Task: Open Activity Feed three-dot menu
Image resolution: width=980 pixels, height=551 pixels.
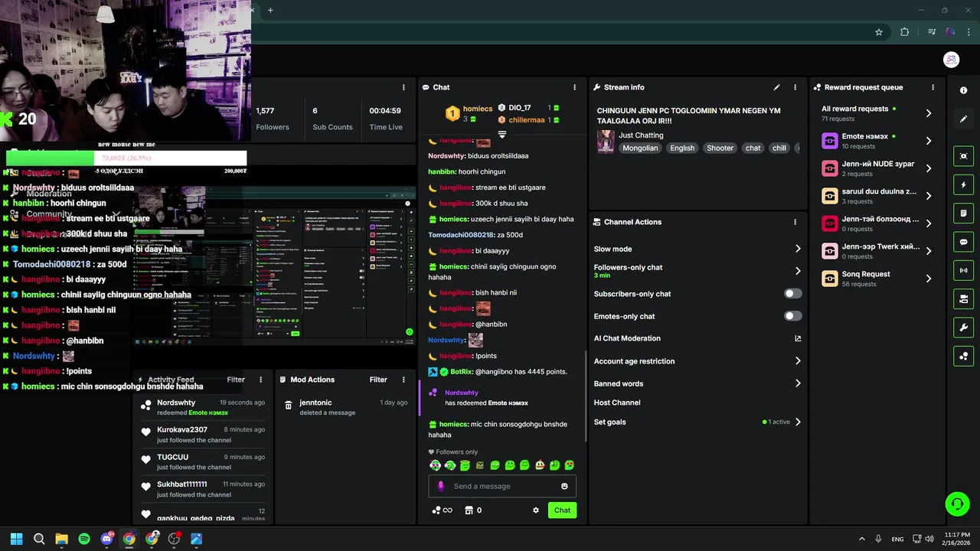Action: [x=260, y=380]
